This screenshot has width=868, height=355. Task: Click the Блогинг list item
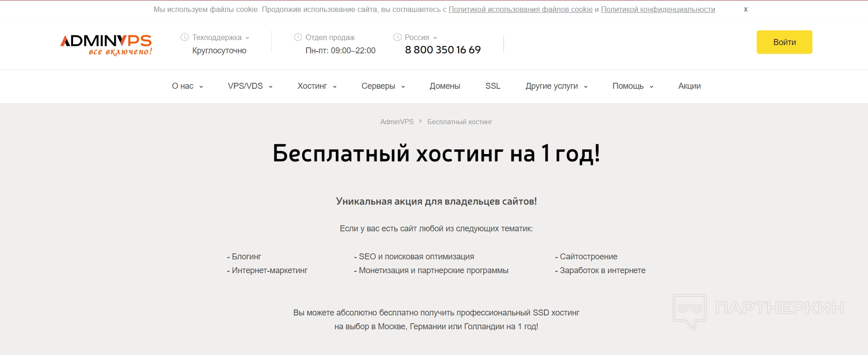tap(244, 257)
